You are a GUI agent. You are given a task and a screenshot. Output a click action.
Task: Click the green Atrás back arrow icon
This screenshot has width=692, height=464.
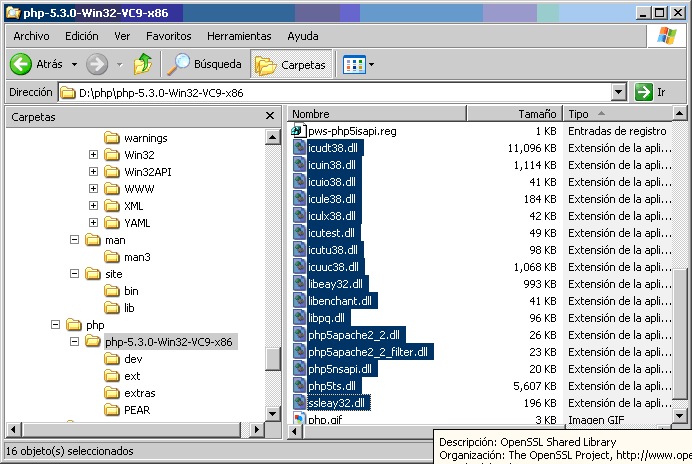[x=21, y=64]
